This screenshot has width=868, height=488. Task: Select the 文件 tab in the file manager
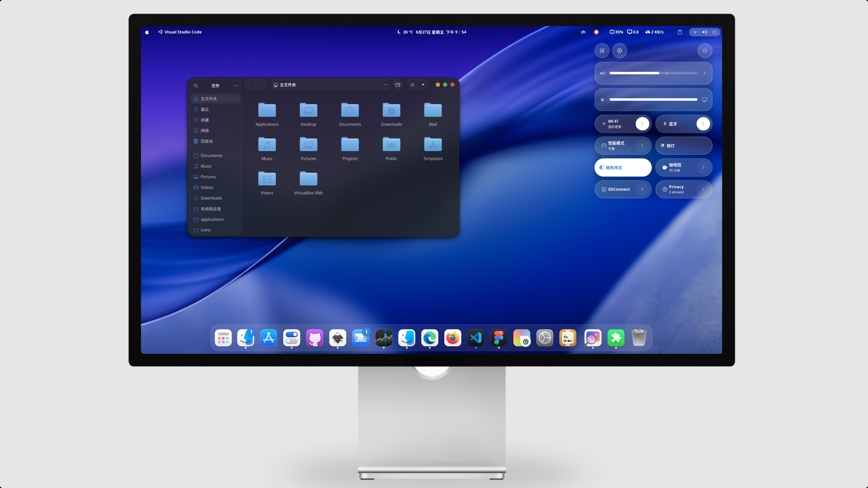(215, 86)
